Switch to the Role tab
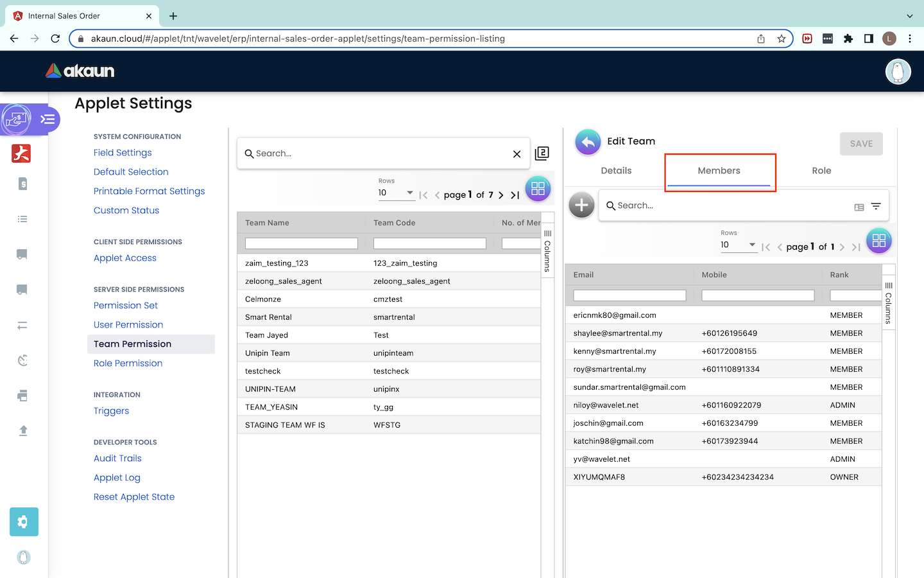The image size is (924, 578). pyautogui.click(x=821, y=171)
